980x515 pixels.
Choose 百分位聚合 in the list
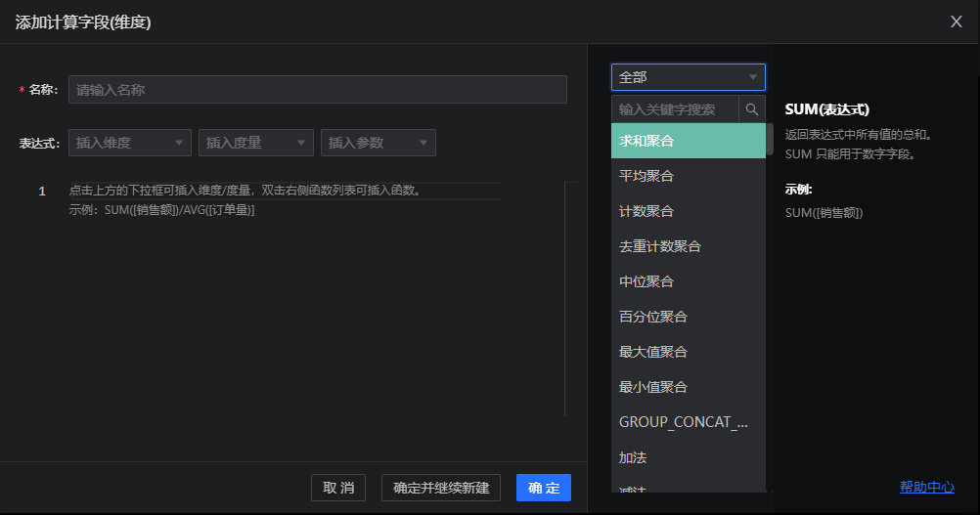[x=688, y=317]
